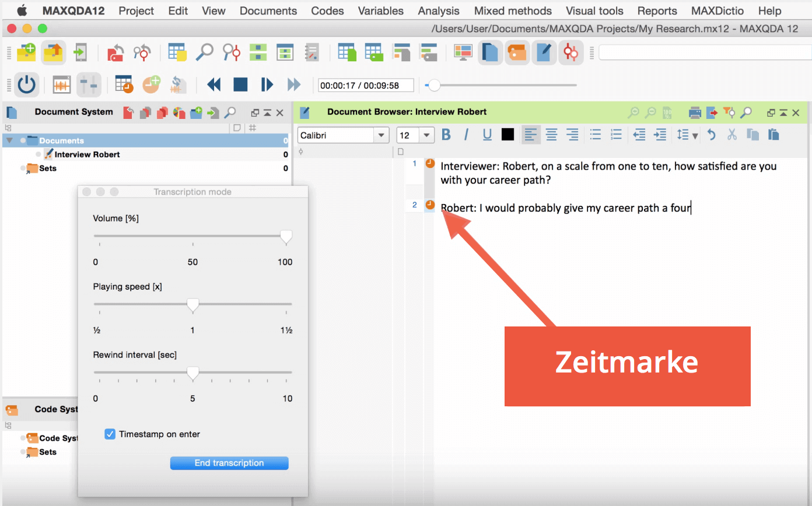Click the Reset activations red tag icon
The image size is (812, 506).
point(116,53)
